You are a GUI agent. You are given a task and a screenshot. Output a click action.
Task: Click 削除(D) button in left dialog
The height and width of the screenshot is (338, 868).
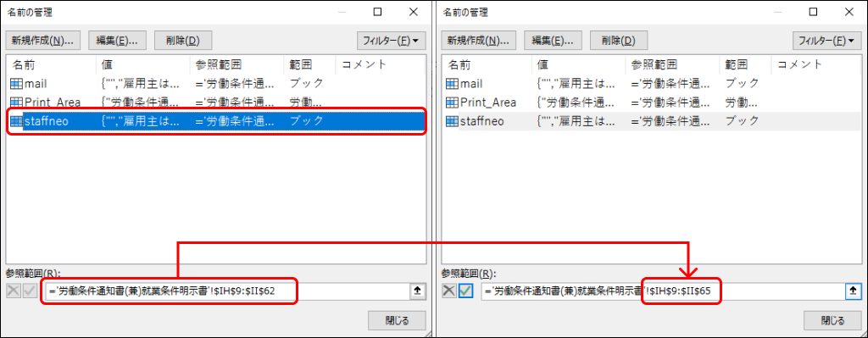183,41
